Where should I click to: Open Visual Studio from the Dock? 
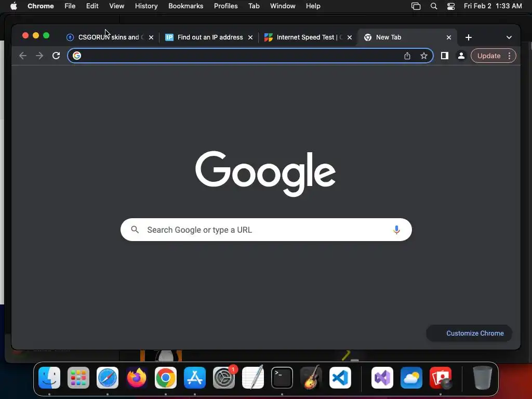tap(382, 378)
